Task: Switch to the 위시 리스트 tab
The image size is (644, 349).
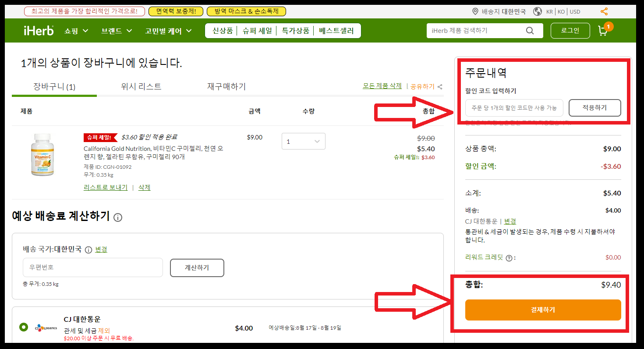Action: point(141,86)
